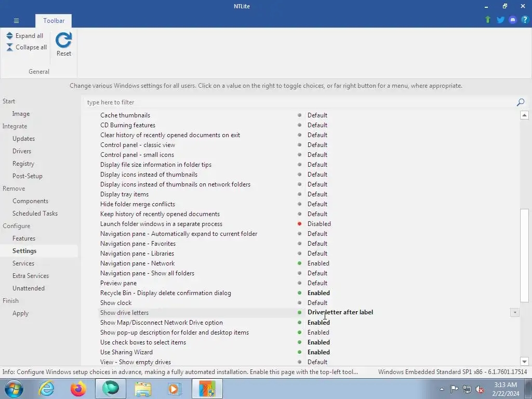The height and width of the screenshot is (399, 532).
Task: Toggle 'Show clock' Default value
Action: click(317, 303)
